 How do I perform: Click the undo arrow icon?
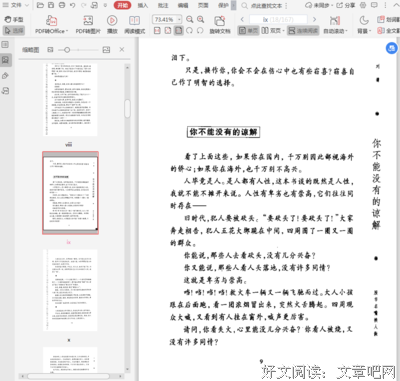pos(73,5)
